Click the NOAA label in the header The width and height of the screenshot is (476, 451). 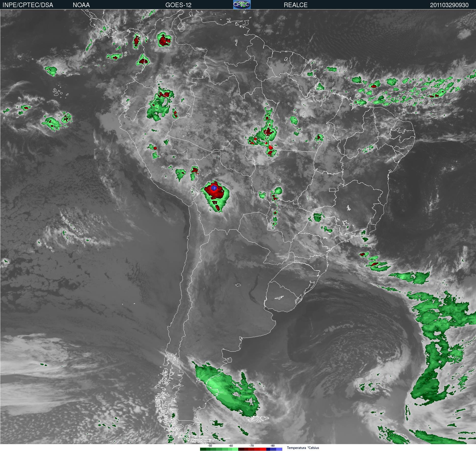81,5
